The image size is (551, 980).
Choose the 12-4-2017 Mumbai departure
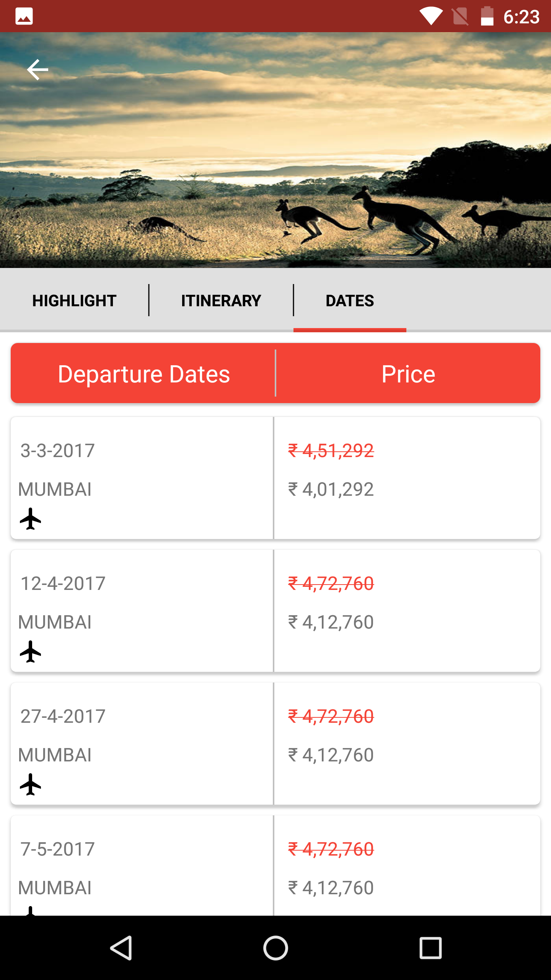pyautogui.click(x=142, y=611)
